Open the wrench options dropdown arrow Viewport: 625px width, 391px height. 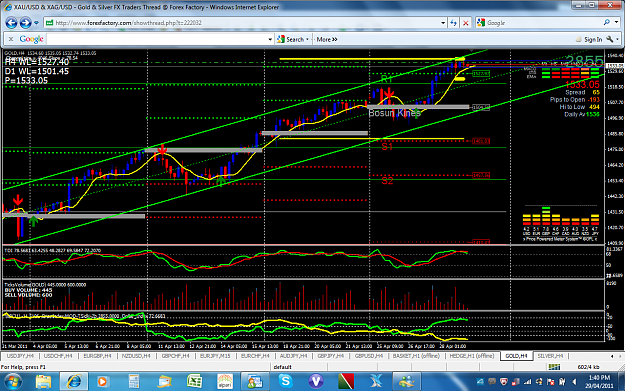click(617, 39)
